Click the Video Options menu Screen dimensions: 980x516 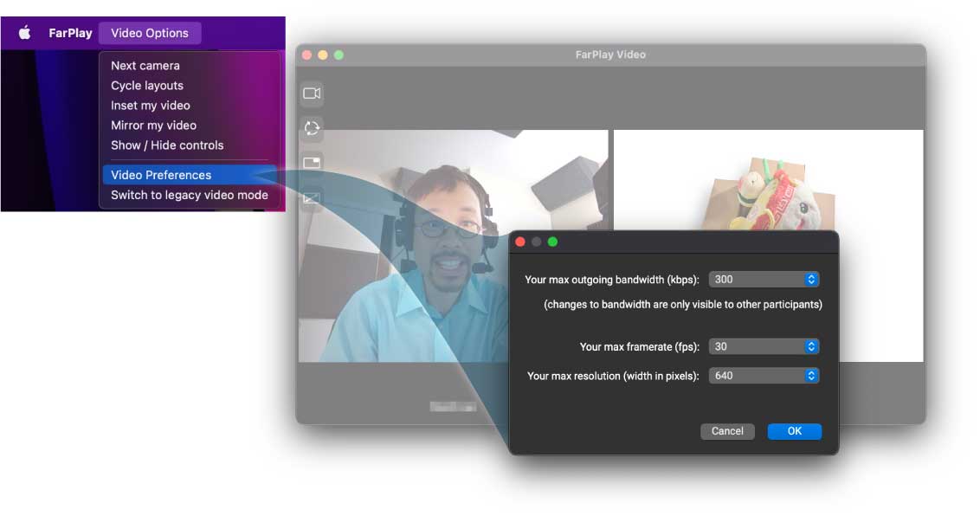click(x=150, y=33)
